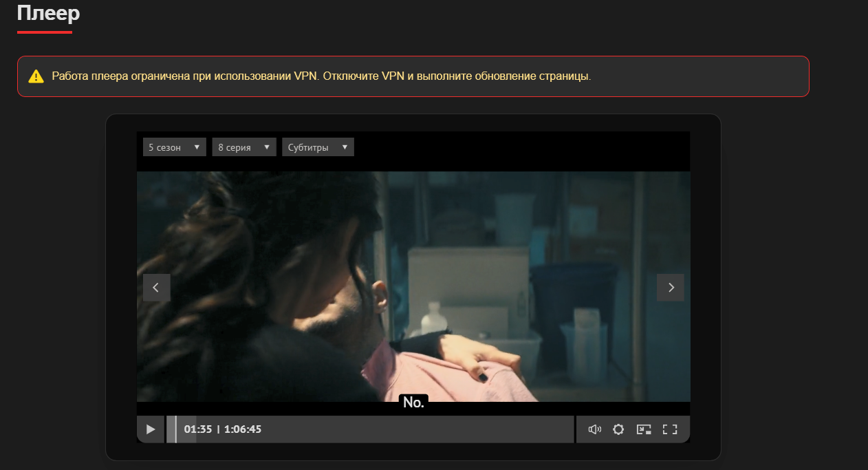Go to previous episode arrow

pos(157,288)
